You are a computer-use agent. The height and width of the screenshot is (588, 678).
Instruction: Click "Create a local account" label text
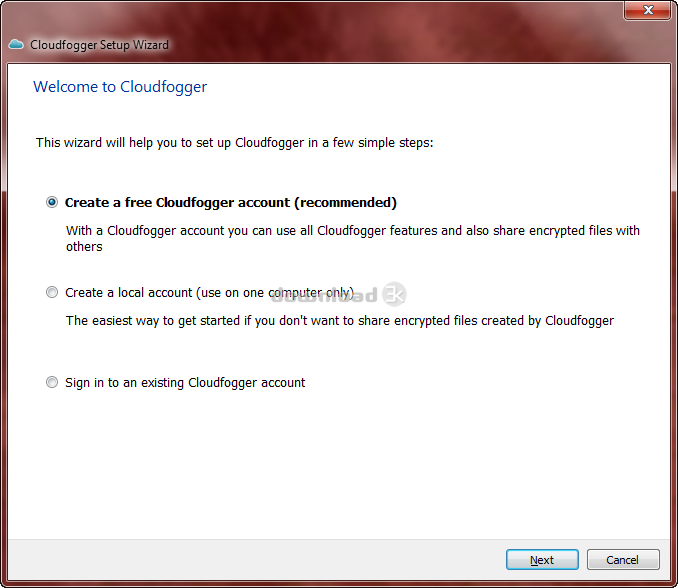[209, 293]
